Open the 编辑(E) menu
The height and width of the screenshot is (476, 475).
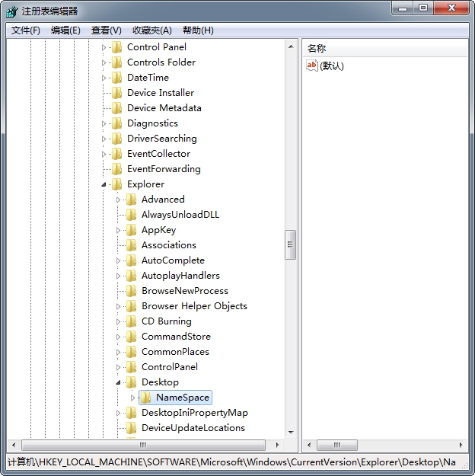[x=65, y=30]
